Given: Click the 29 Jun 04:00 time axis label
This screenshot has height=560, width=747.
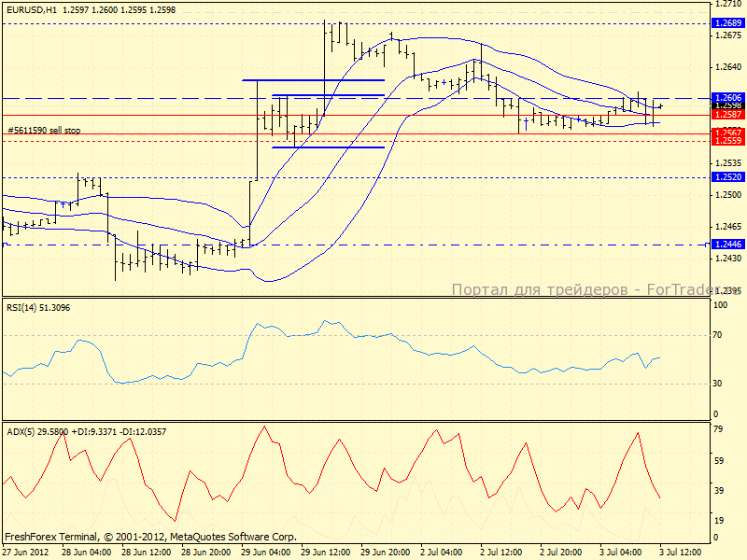Looking at the screenshot, I should (266, 553).
